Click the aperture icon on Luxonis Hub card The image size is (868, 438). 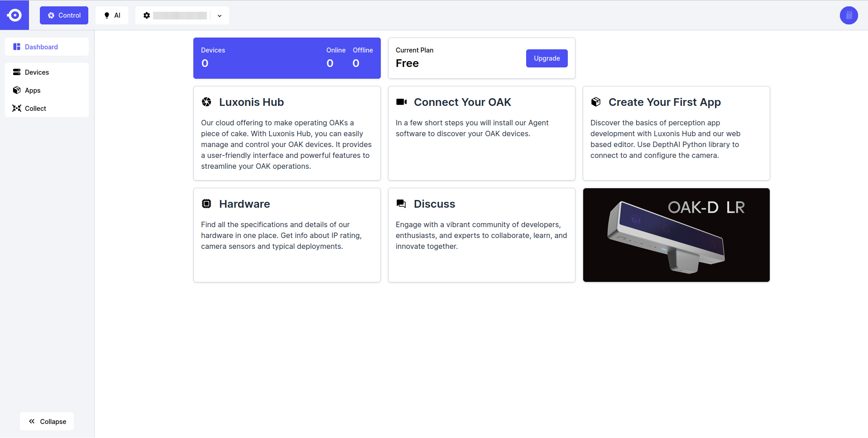pyautogui.click(x=206, y=102)
